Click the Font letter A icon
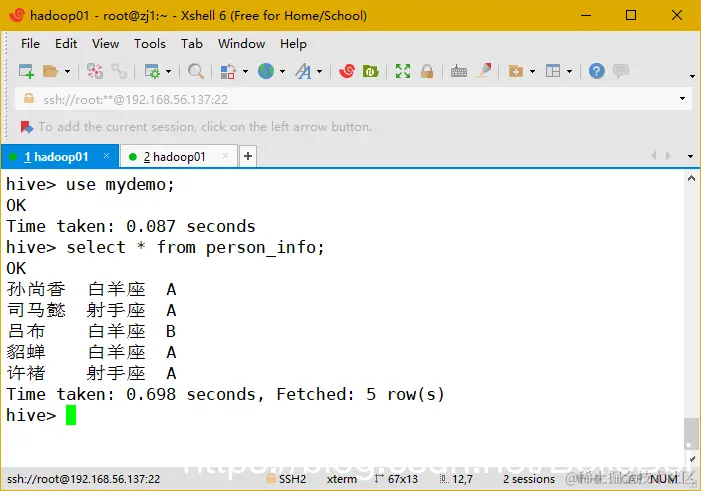 (x=303, y=71)
